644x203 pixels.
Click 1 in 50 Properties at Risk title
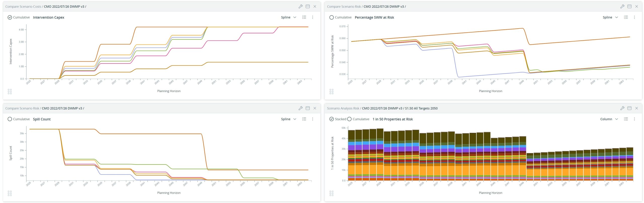[392, 119]
